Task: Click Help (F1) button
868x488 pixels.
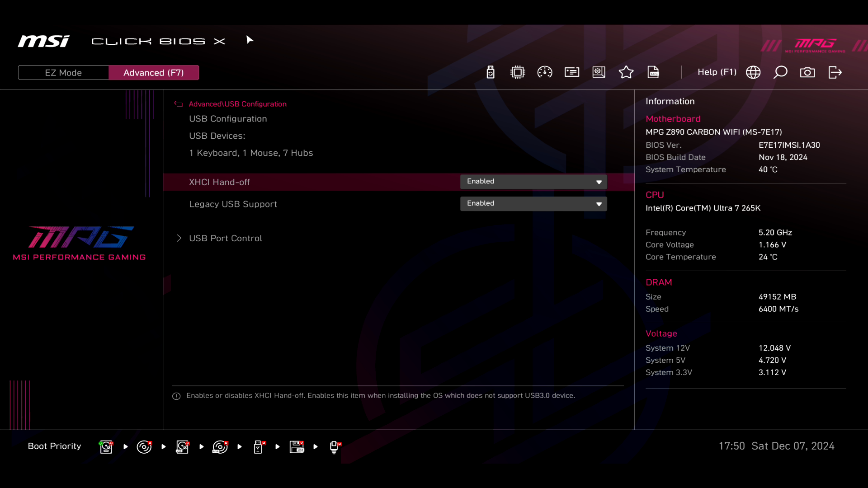Action: pos(717,72)
